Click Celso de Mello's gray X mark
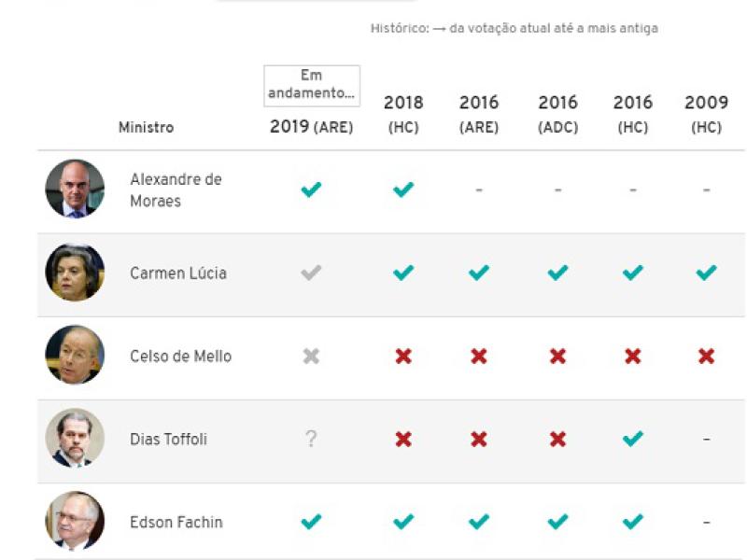The image size is (747, 560). (311, 356)
